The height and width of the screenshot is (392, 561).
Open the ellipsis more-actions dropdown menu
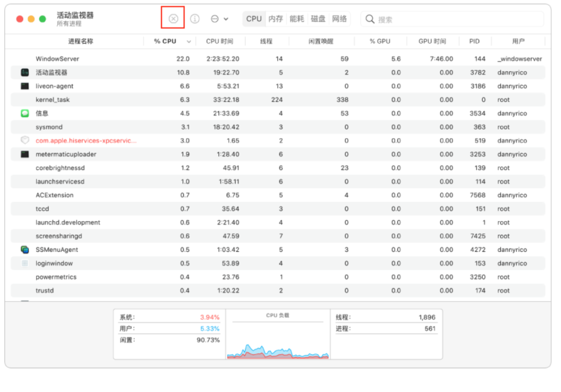pos(219,19)
